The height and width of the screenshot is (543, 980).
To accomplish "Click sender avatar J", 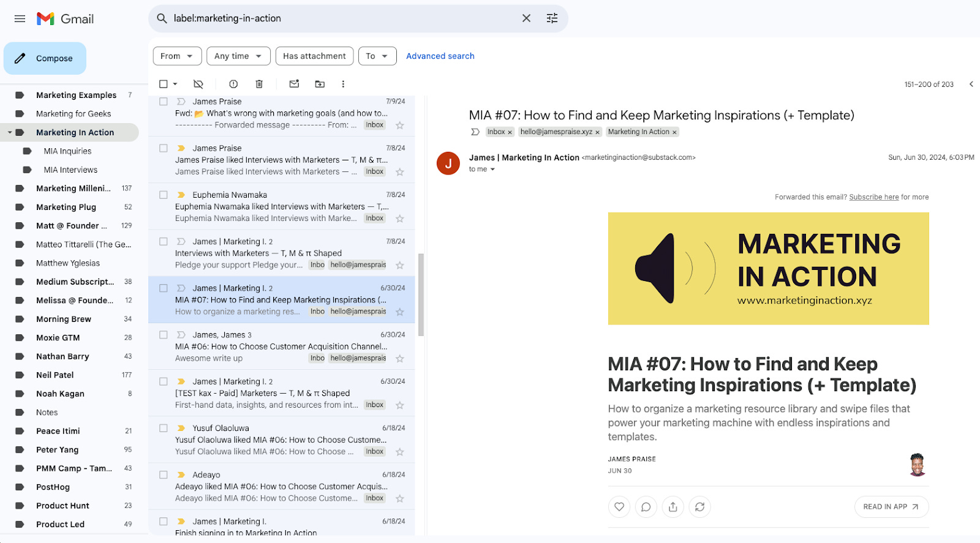I will pos(448,163).
